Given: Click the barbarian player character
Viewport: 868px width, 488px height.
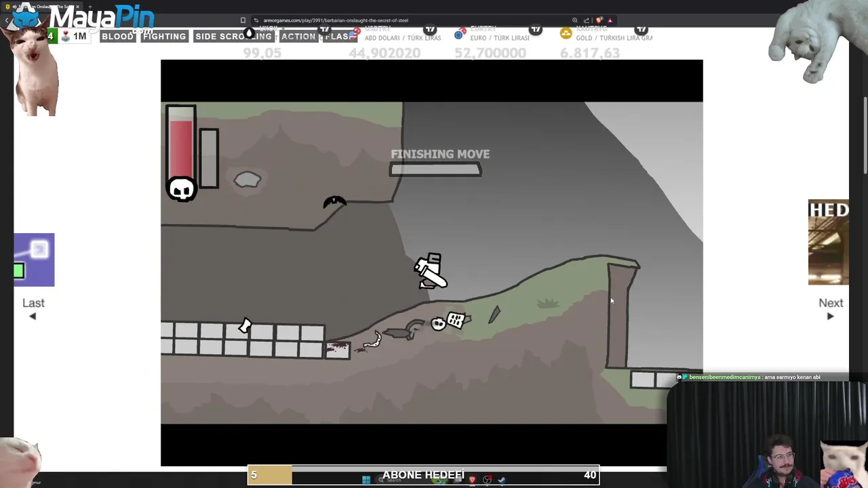Looking at the screenshot, I should click(x=430, y=271).
